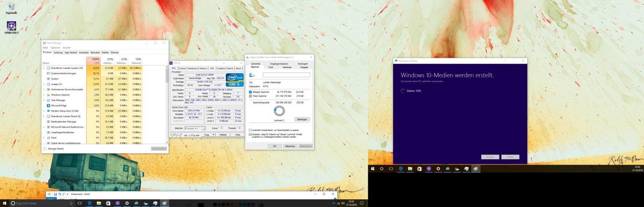Screen dimensions: 644x207
Task: Open Paint's quick access toolbar dropdown
Action: click(x=68, y=194)
